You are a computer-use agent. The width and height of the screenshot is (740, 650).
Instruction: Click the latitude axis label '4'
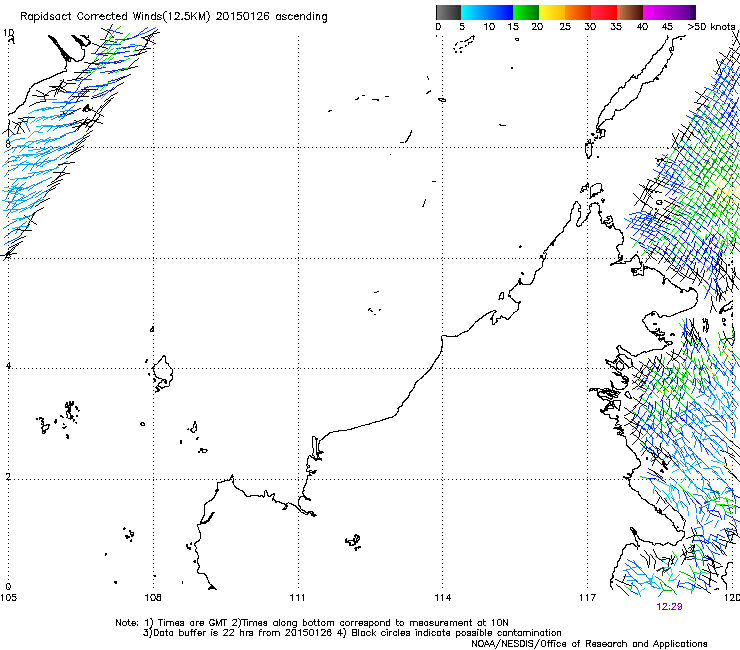(8, 366)
